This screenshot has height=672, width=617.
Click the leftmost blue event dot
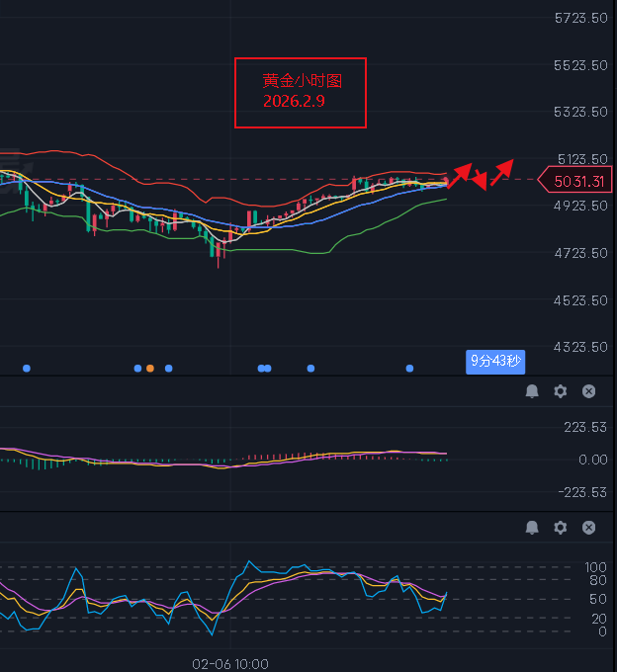pyautogui.click(x=27, y=368)
